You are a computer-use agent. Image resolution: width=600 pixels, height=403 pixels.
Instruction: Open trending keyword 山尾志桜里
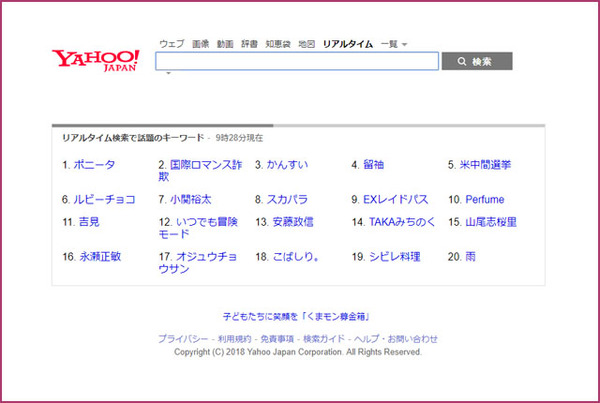click(491, 222)
